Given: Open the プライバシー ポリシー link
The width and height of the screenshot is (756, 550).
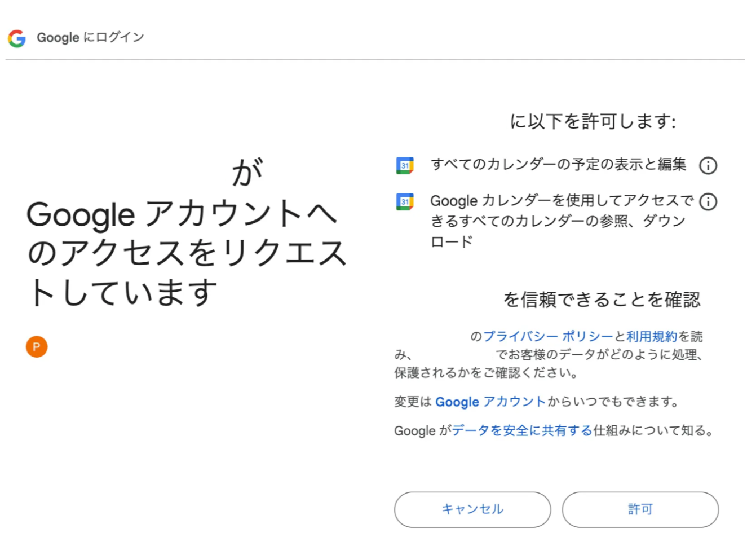Looking at the screenshot, I should click(x=547, y=337).
